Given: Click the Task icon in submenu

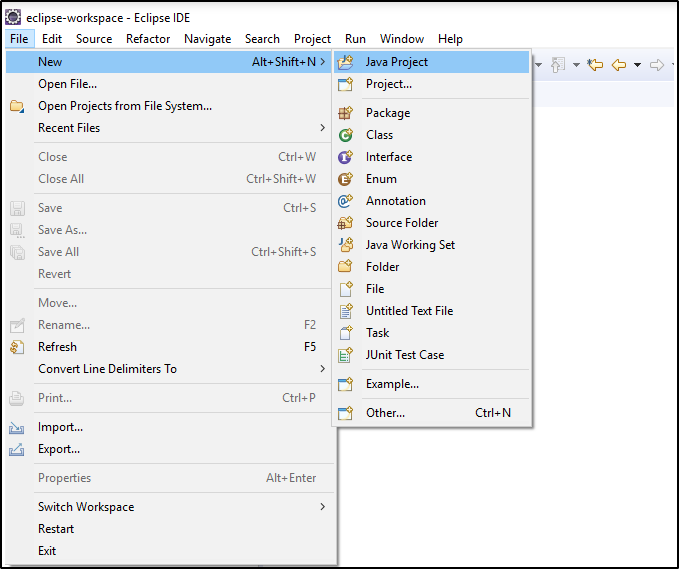Looking at the screenshot, I should point(345,333).
